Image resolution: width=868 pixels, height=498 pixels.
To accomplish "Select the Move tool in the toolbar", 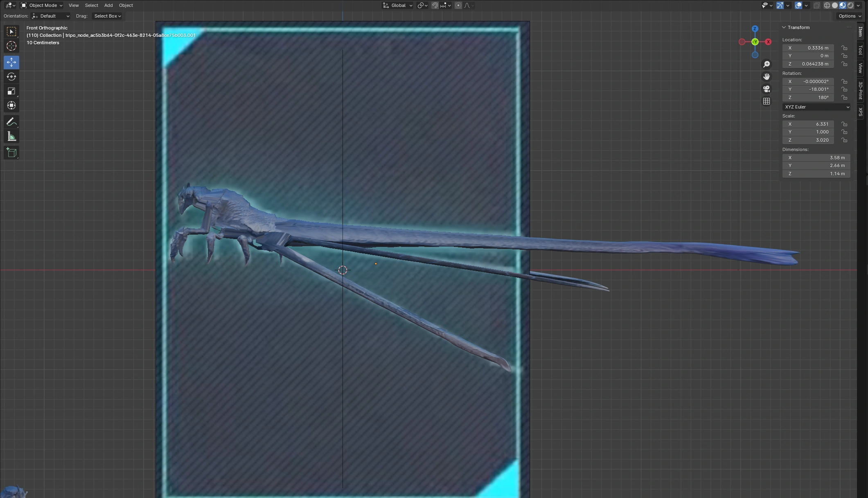I will [11, 62].
